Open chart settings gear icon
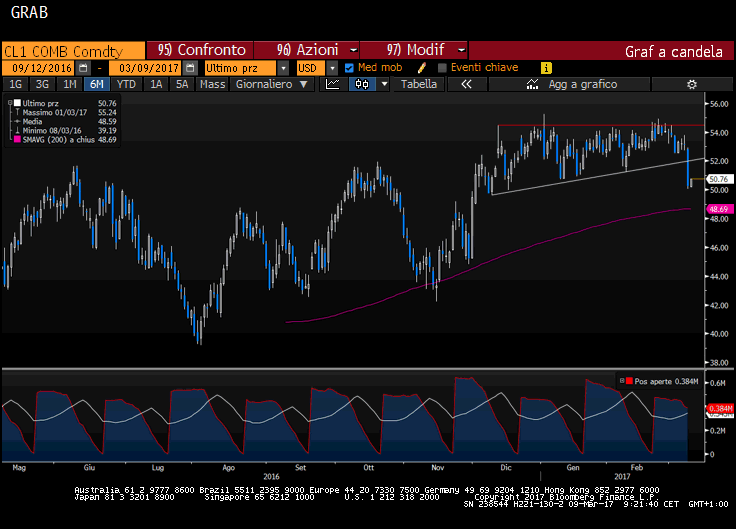Viewport: 736px width, 529px height. (690, 85)
